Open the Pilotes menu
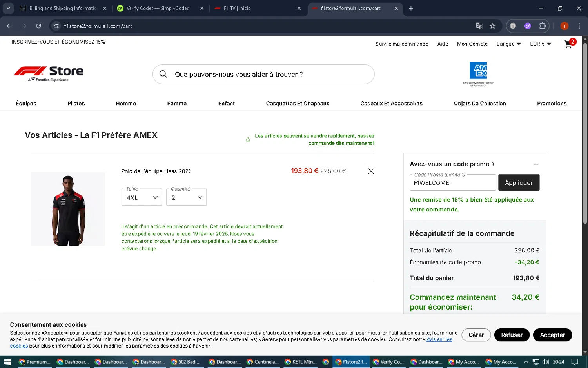This screenshot has height=368, width=588. 76,103
